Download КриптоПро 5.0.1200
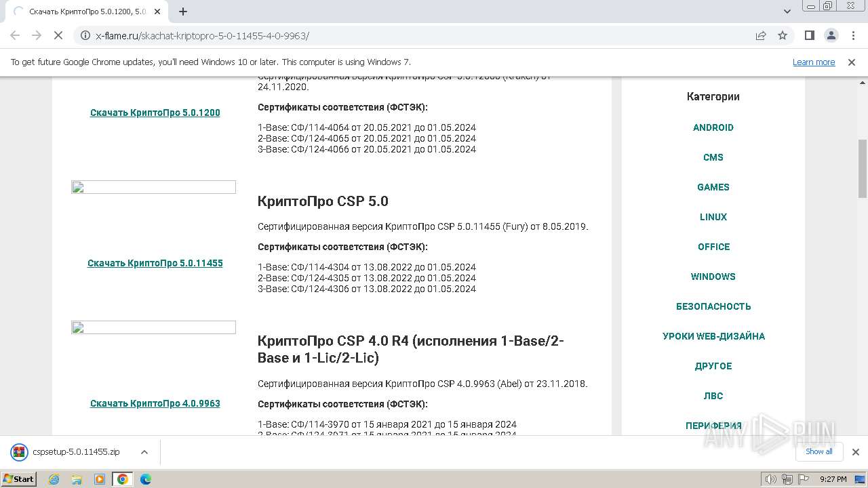The height and width of the screenshot is (488, 868). 155,113
